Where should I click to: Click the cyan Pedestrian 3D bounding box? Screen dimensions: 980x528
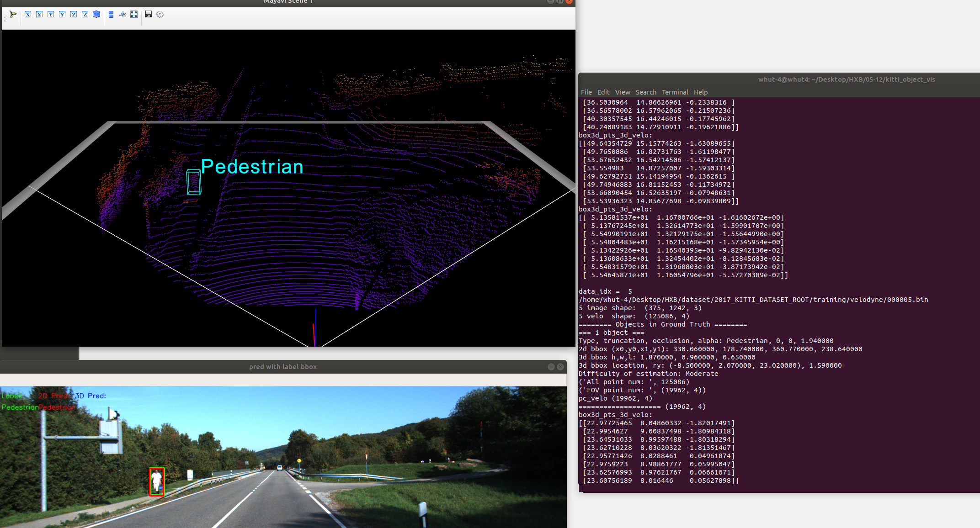tap(194, 182)
